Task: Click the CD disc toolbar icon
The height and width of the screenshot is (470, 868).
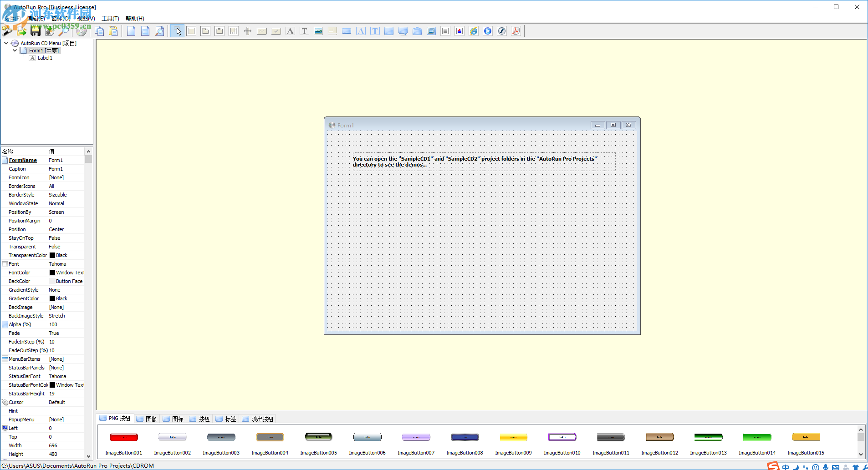Action: [x=82, y=31]
